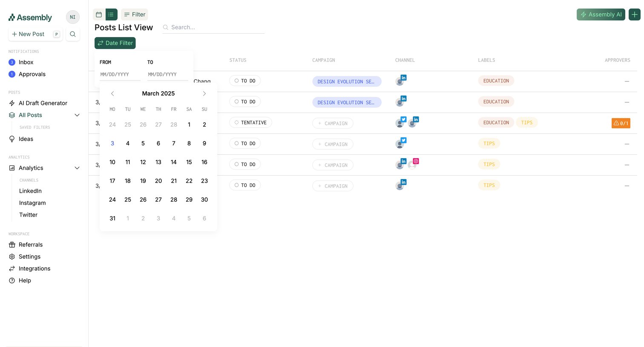The width and height of the screenshot is (644, 347).
Task: Click EDUCATION label in first row
Action: (496, 81)
